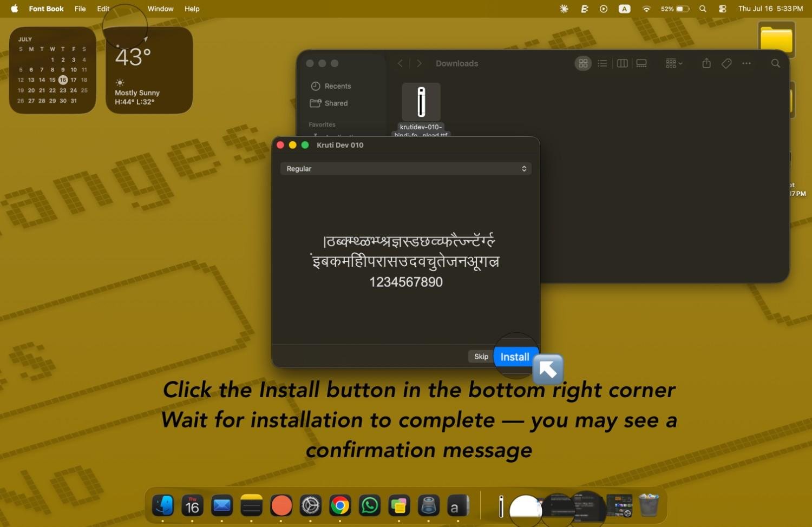812x527 pixels.
Task: Switch Finder to icon grid view
Action: 583,63
